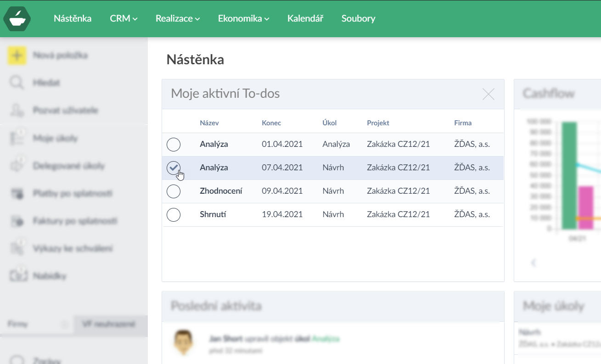Screen dimensions: 601x364
Task: Open Soubory in top navigation
Action: click(358, 19)
